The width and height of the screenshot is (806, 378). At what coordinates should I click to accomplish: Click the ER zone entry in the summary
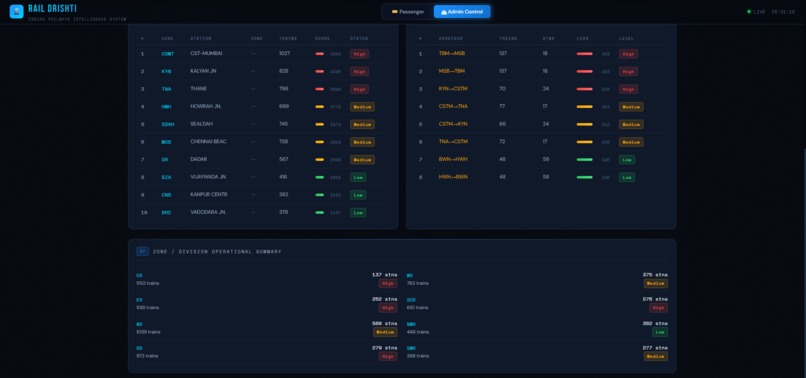[267, 303]
